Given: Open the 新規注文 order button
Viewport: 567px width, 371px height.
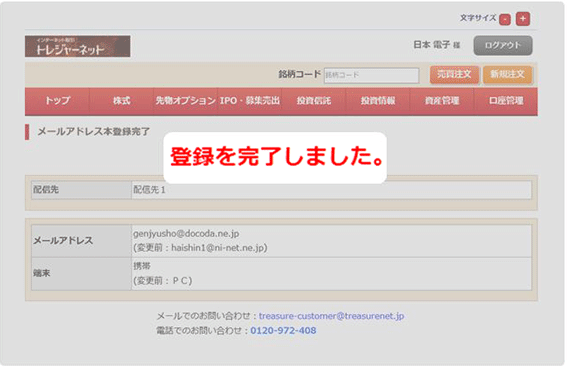Looking at the screenshot, I should [507, 74].
